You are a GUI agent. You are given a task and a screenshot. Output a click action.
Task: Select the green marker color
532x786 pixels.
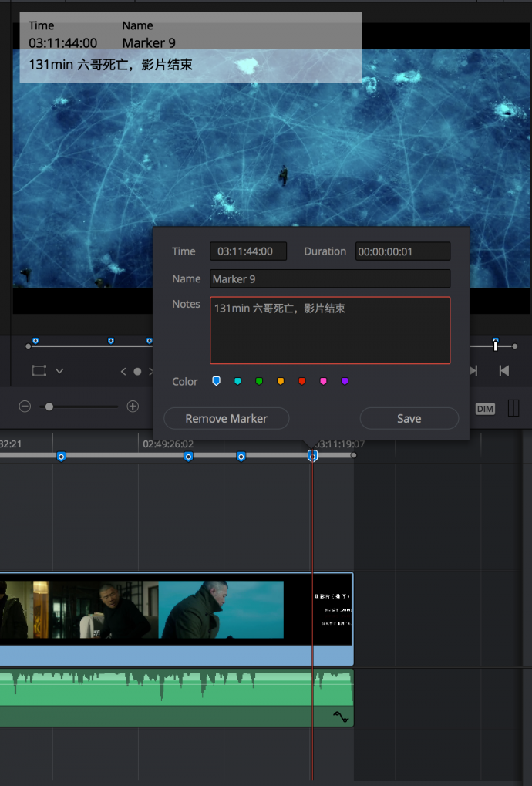[x=259, y=381]
